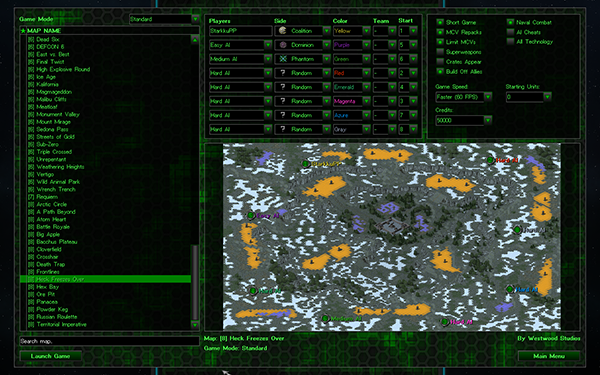Open the Game Speed dropdown
Image resolution: width=600 pixels, height=375 pixels.
pyautogui.click(x=464, y=97)
